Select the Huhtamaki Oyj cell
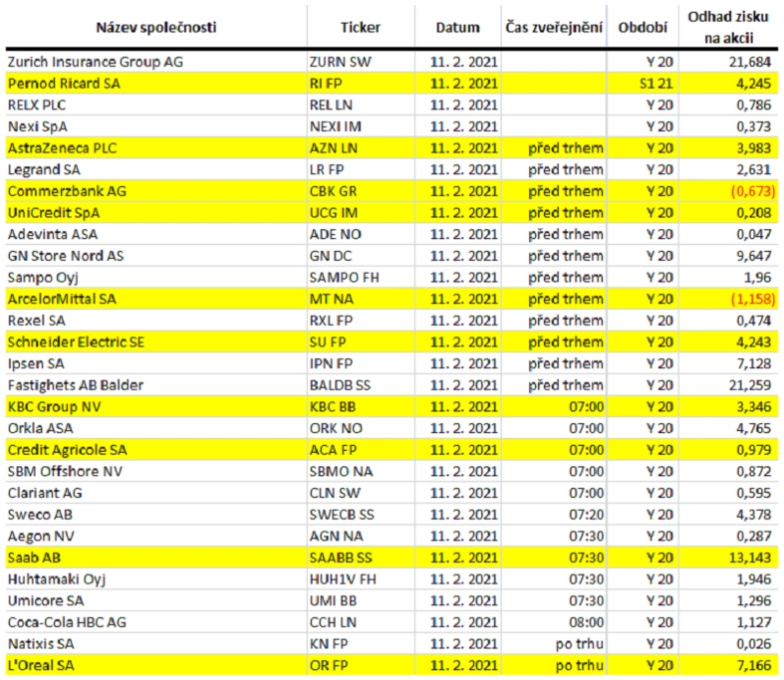The height and width of the screenshot is (680, 784). click(x=156, y=578)
